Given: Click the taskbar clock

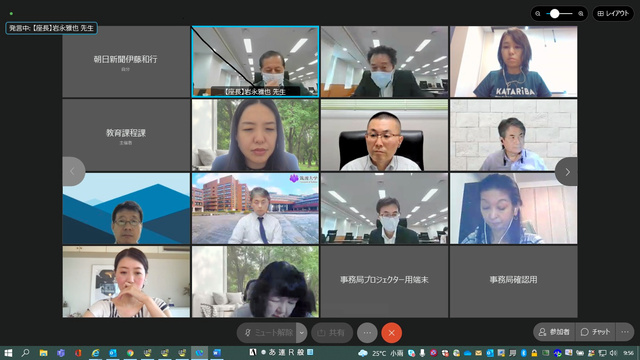Looking at the screenshot, I should [x=629, y=353].
